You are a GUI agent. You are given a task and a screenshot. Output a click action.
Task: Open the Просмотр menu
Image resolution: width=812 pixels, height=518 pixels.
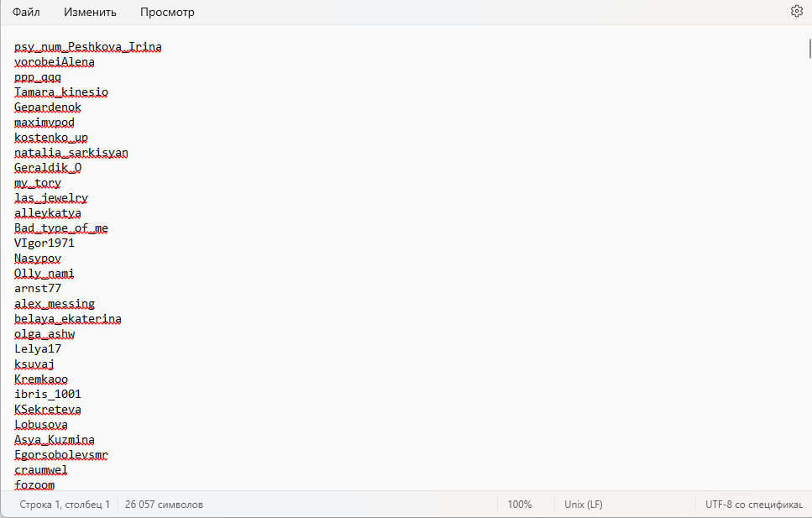pyautogui.click(x=167, y=12)
